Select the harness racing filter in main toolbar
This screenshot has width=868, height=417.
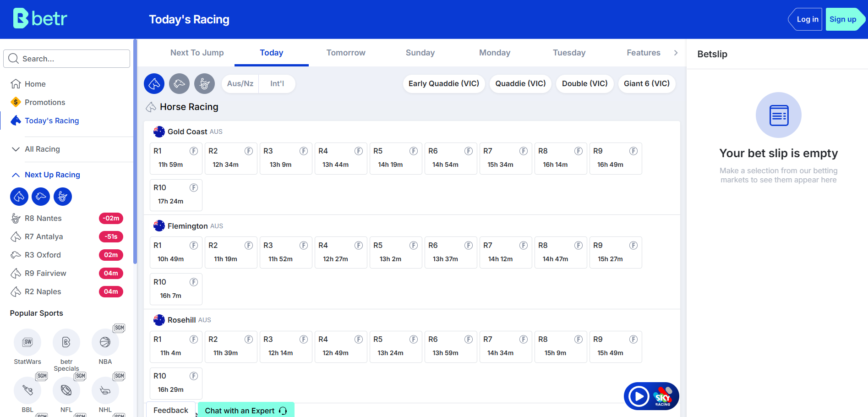[205, 84]
